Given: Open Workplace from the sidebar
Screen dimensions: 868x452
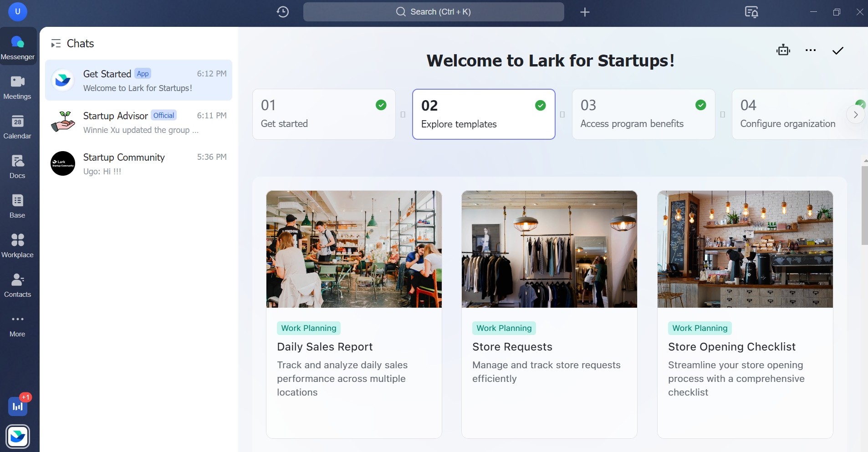Looking at the screenshot, I should click(18, 245).
